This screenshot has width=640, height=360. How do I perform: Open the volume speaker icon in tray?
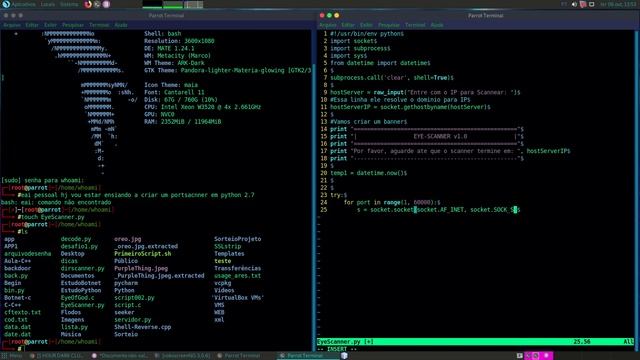point(574,4)
